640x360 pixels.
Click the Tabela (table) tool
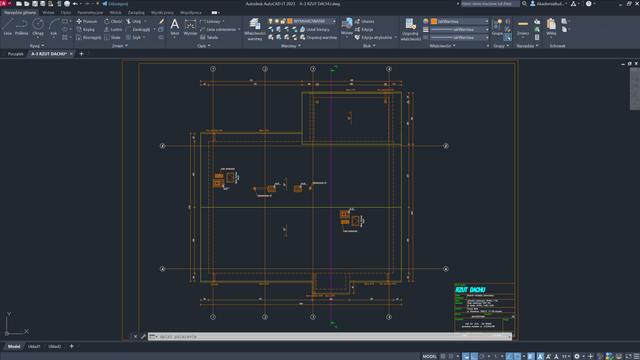coord(209,38)
